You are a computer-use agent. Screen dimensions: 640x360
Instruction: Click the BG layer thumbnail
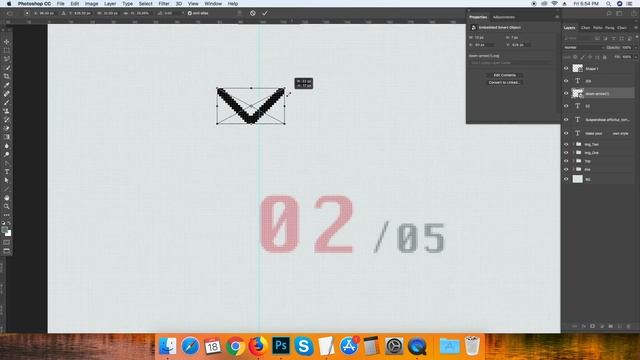[578, 179]
